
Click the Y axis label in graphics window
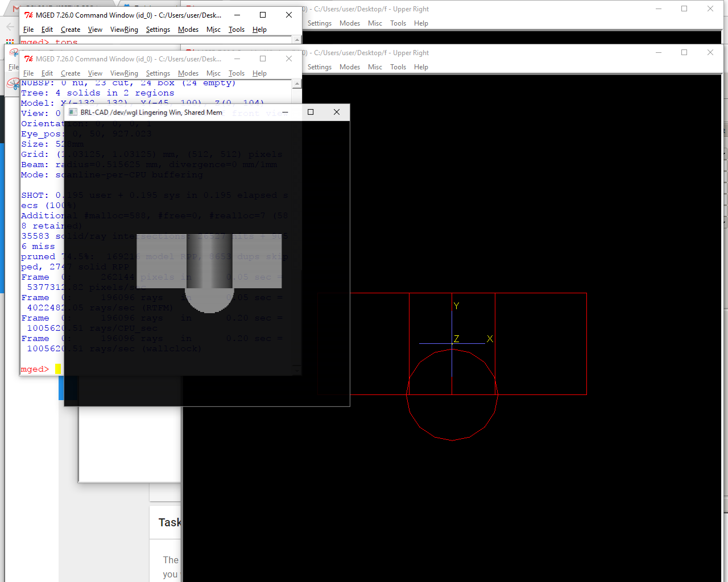(456, 306)
